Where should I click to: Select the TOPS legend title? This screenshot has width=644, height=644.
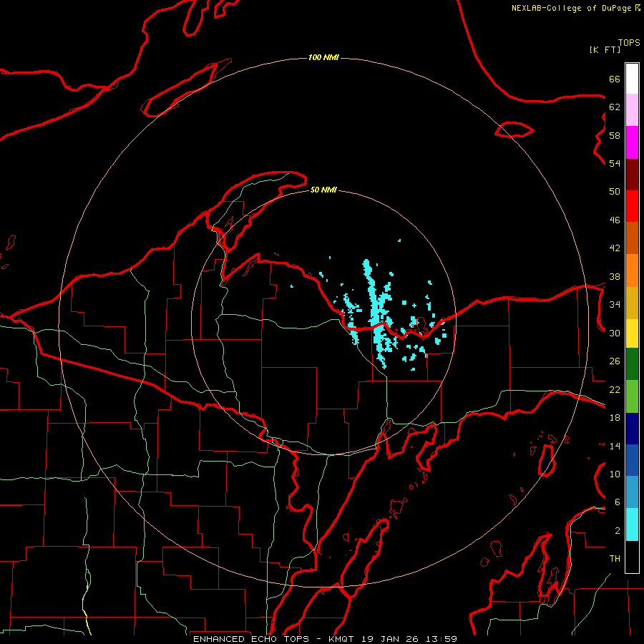click(x=629, y=42)
